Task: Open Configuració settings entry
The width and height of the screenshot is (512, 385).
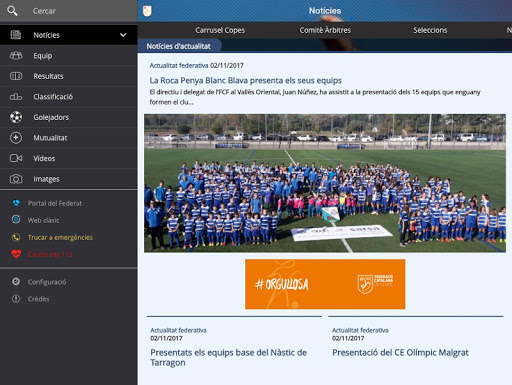Action: pos(47,282)
